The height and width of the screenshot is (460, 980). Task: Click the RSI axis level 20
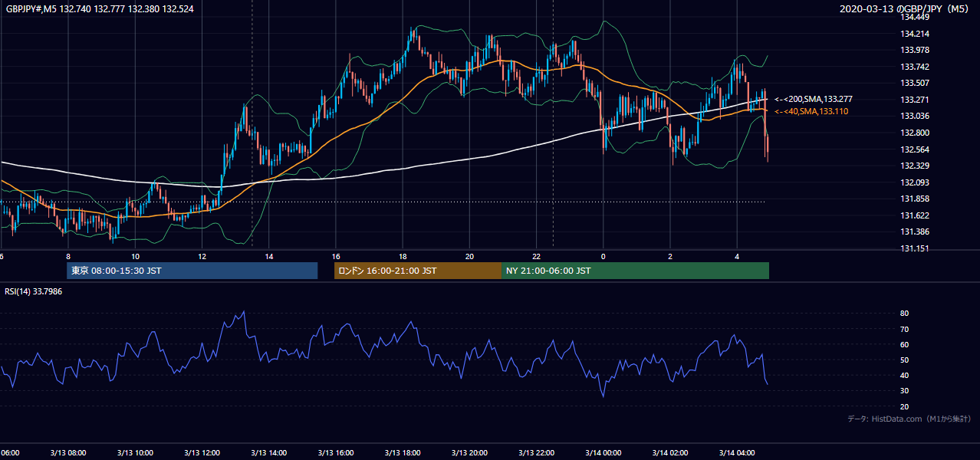(x=905, y=406)
